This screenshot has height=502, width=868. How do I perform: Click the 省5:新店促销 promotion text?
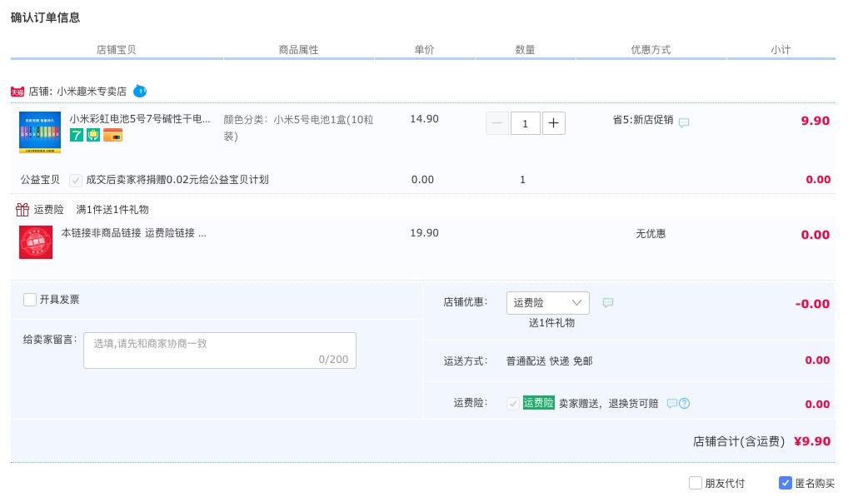pos(643,120)
